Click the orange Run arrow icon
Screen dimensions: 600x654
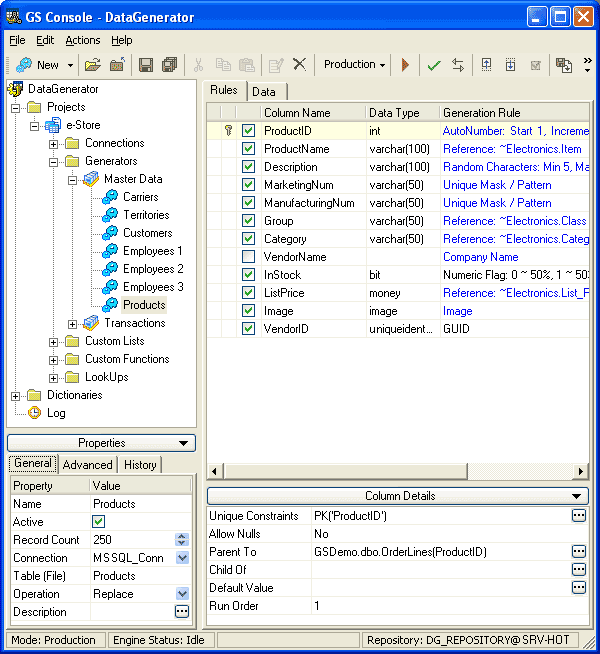point(405,65)
